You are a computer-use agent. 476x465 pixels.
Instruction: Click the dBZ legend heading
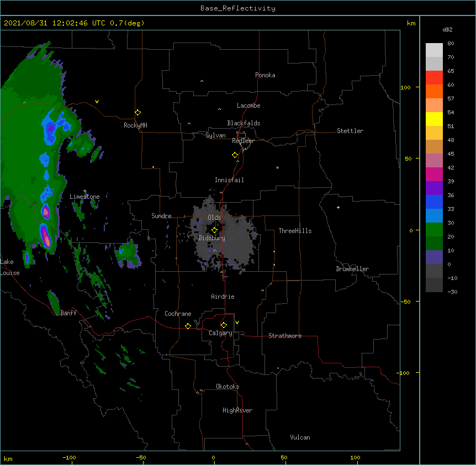click(447, 29)
